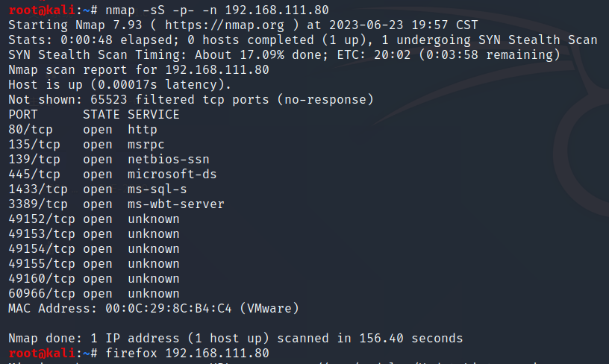Click the nmap -sS command text

217,10
